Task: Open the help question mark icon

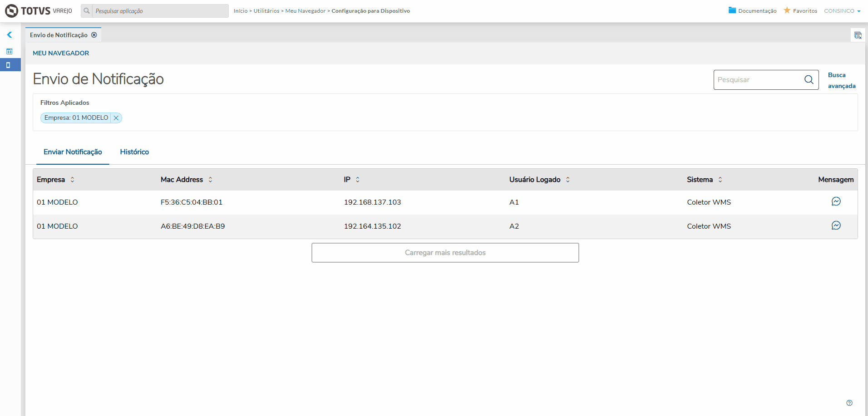Action: 849,403
